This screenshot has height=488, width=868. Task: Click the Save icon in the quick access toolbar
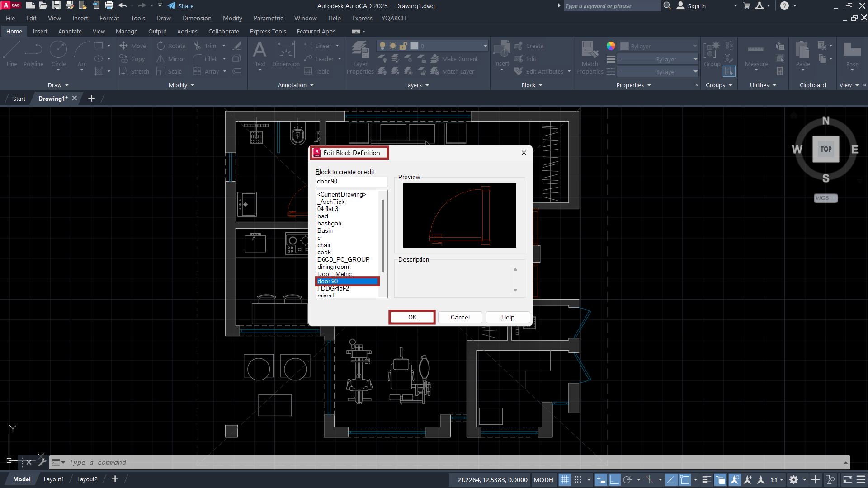[57, 5]
